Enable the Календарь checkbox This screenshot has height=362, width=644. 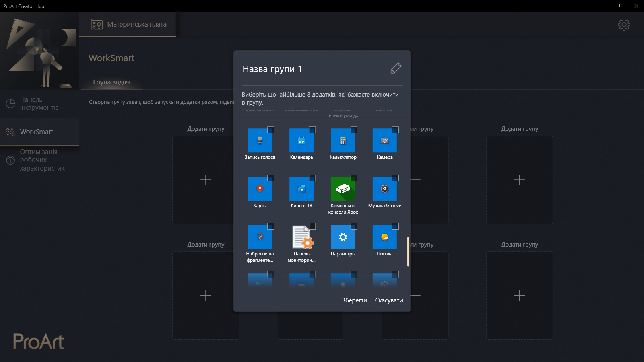(312, 130)
